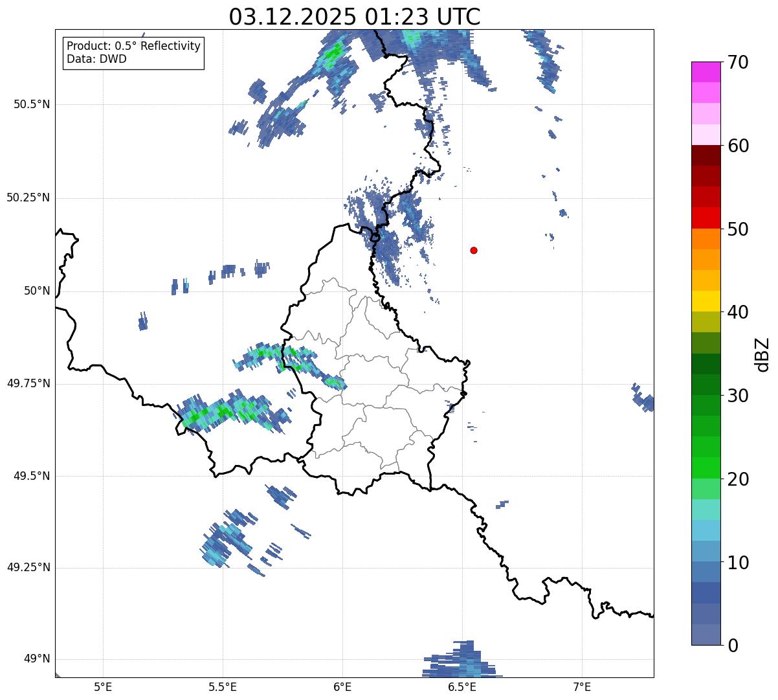Click the 49.75°N latitude tick label
The image size is (778, 700).
pos(28,383)
